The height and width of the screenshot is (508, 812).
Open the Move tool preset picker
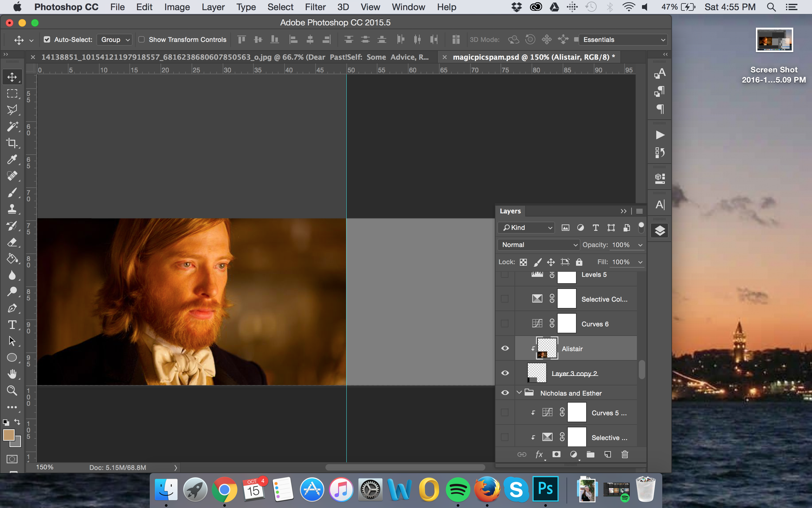pyautogui.click(x=31, y=40)
